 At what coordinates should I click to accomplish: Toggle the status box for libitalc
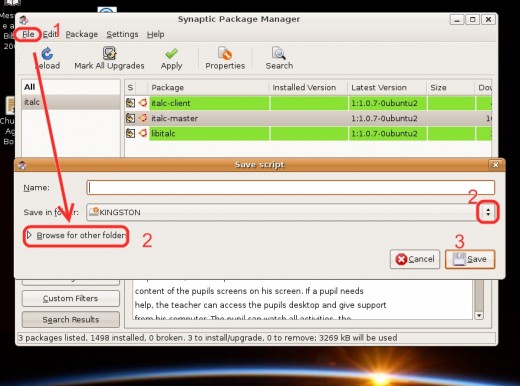pyautogui.click(x=130, y=133)
